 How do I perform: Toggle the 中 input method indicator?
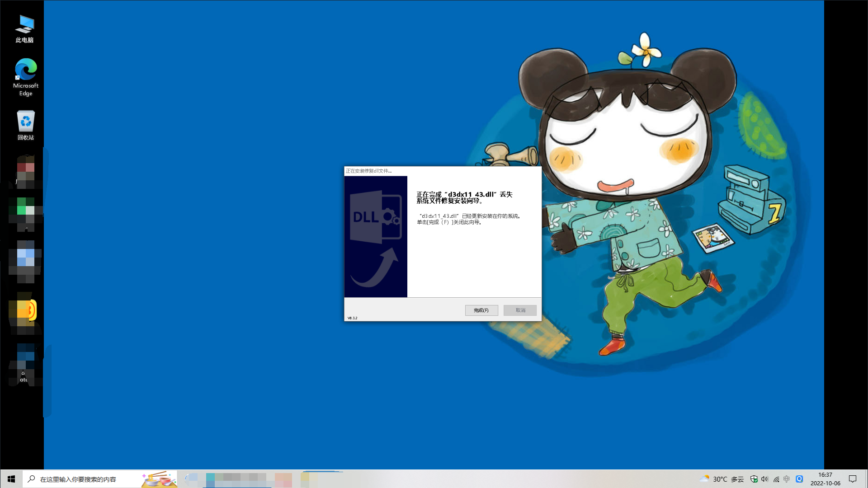(x=787, y=479)
